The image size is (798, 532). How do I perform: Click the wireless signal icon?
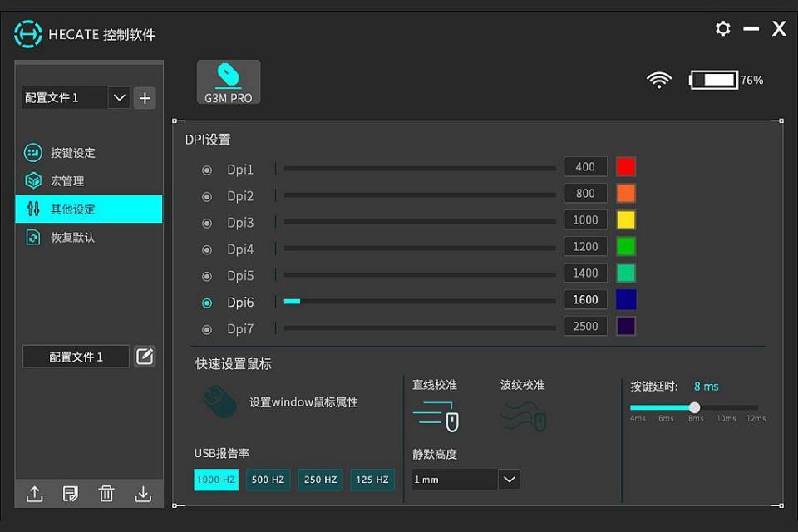click(658, 80)
